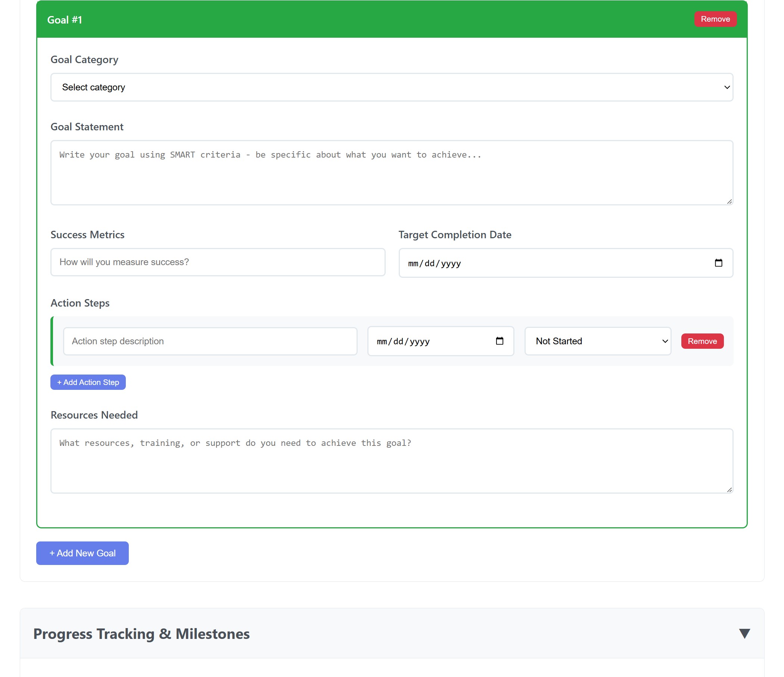Click the chevron on the Goal Category selector
This screenshot has width=784, height=677.
coord(727,87)
